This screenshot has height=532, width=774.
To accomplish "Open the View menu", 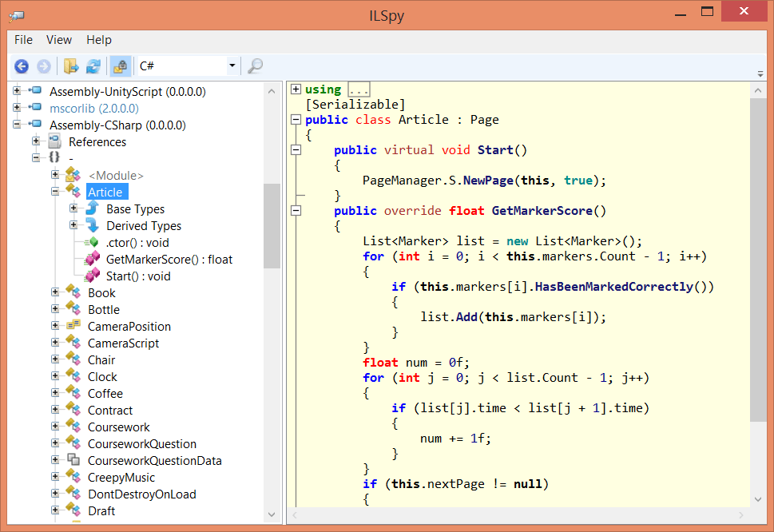I will coord(59,39).
